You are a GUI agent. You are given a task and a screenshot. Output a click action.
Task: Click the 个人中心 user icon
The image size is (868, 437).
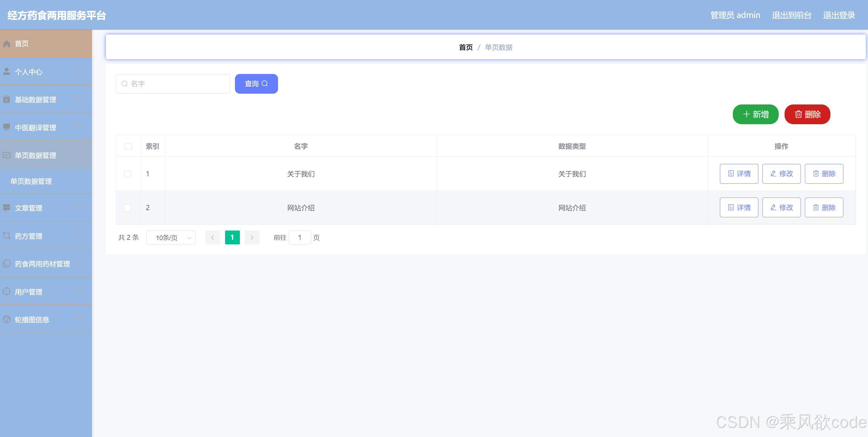(7, 71)
